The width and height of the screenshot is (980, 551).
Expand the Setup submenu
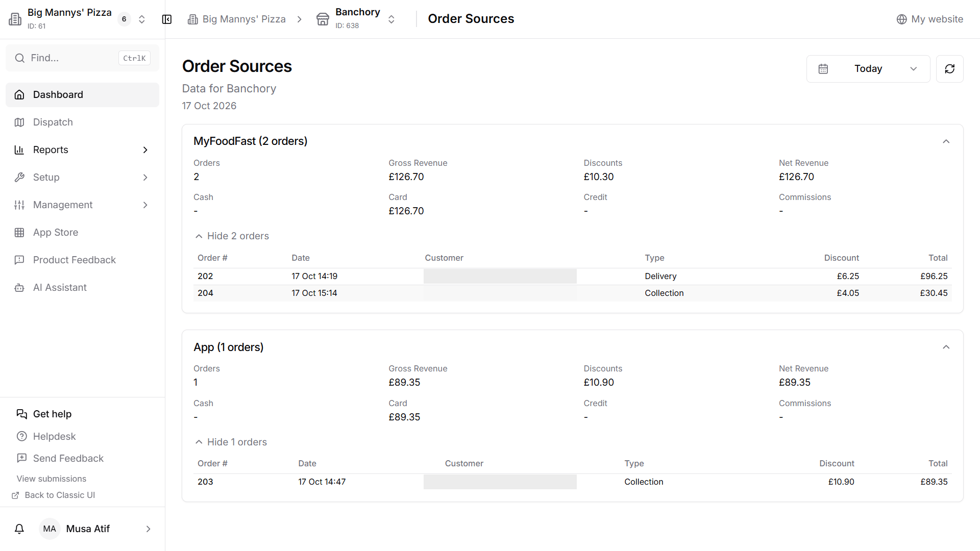click(x=145, y=178)
